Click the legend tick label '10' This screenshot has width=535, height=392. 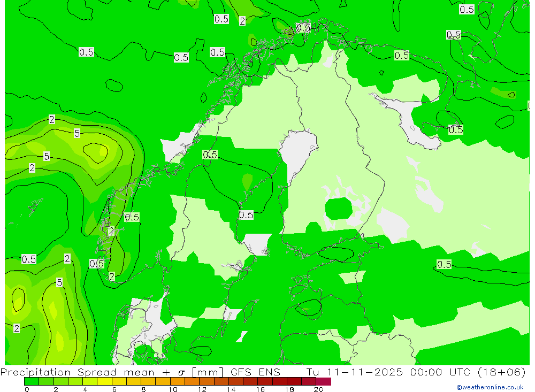point(173,389)
